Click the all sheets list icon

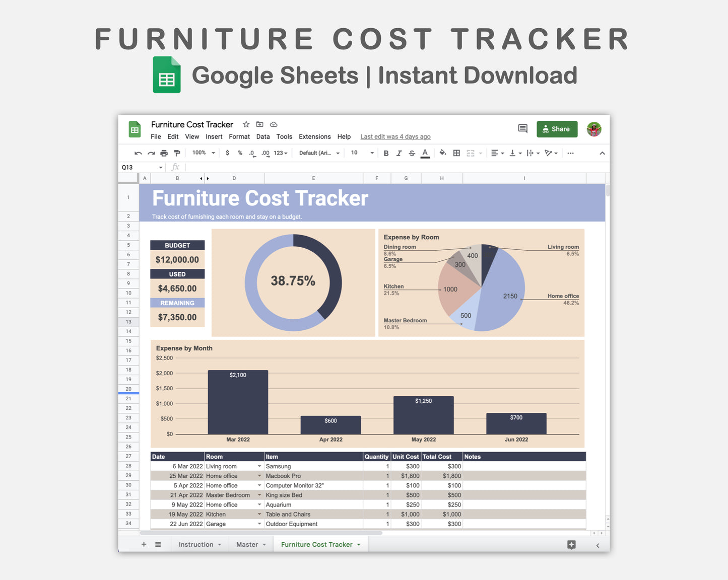[x=158, y=545]
